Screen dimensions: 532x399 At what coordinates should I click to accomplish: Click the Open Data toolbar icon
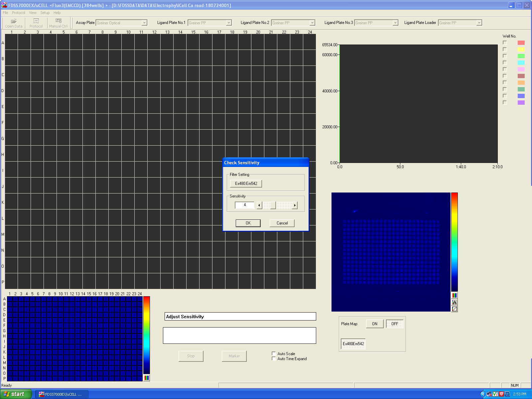14,23
